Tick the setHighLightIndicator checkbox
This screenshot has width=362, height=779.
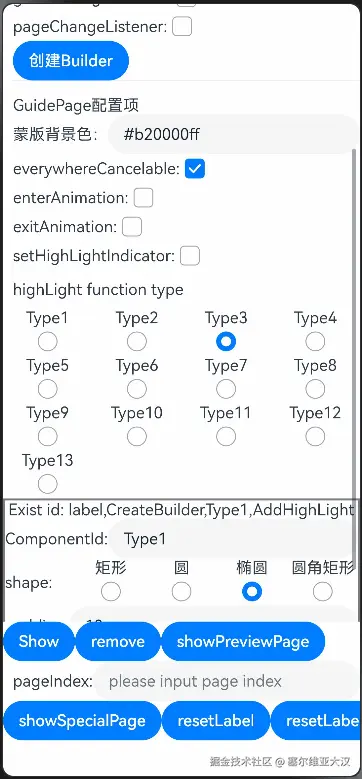190,256
